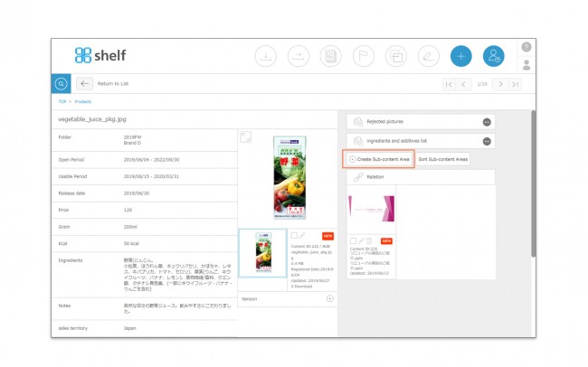The image size is (588, 367).
Task: Click the Folder value 2019FW Brand D
Action: point(132,140)
